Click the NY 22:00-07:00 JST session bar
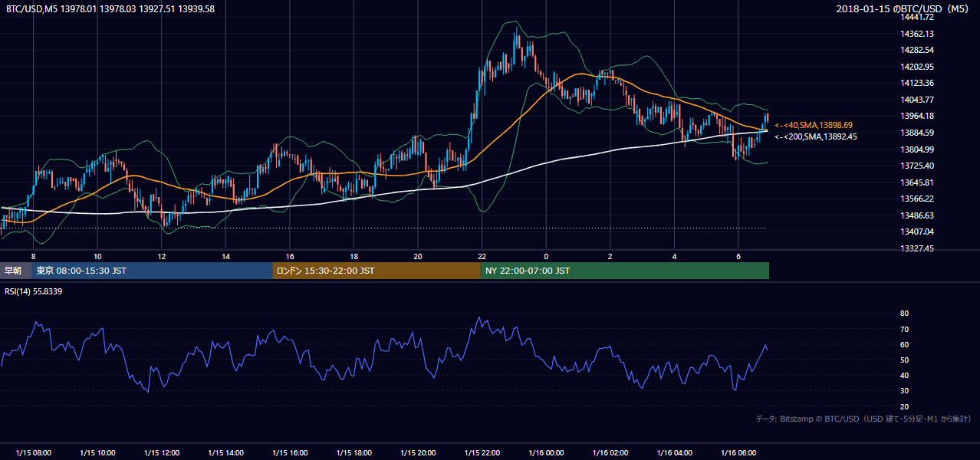The height and width of the screenshot is (460, 980). click(625, 271)
